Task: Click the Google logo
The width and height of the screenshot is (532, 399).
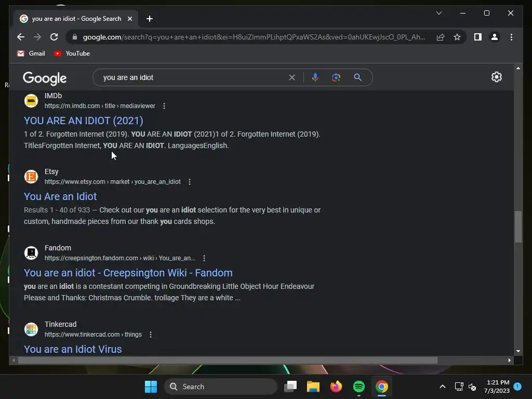Action: pyautogui.click(x=45, y=78)
